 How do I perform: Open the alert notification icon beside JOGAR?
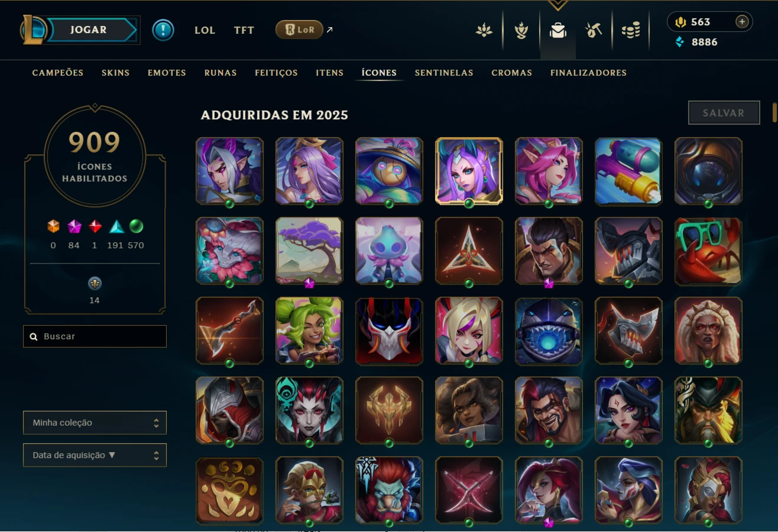163,30
